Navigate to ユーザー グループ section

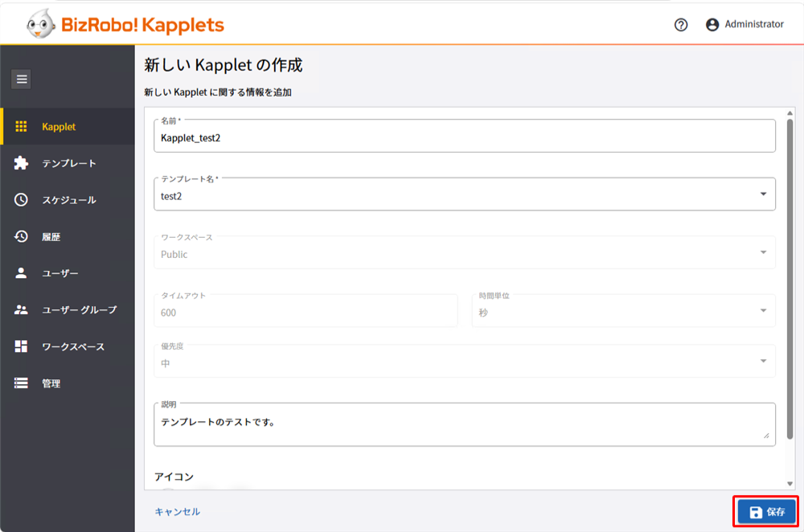click(x=68, y=309)
